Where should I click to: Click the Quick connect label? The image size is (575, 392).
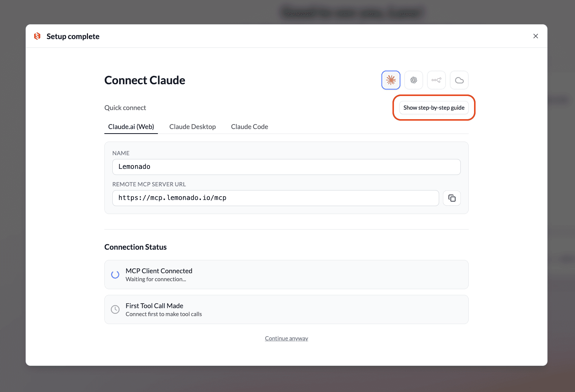(x=125, y=108)
